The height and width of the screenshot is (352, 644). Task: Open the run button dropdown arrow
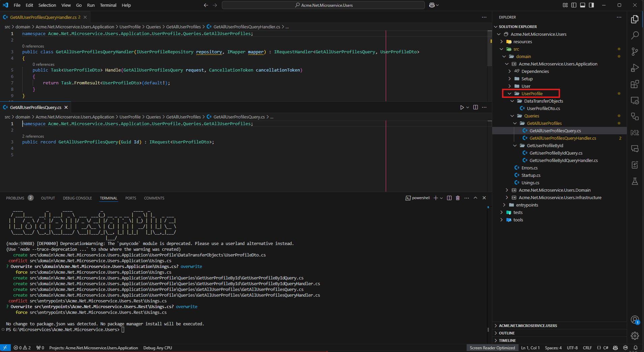coord(468,107)
